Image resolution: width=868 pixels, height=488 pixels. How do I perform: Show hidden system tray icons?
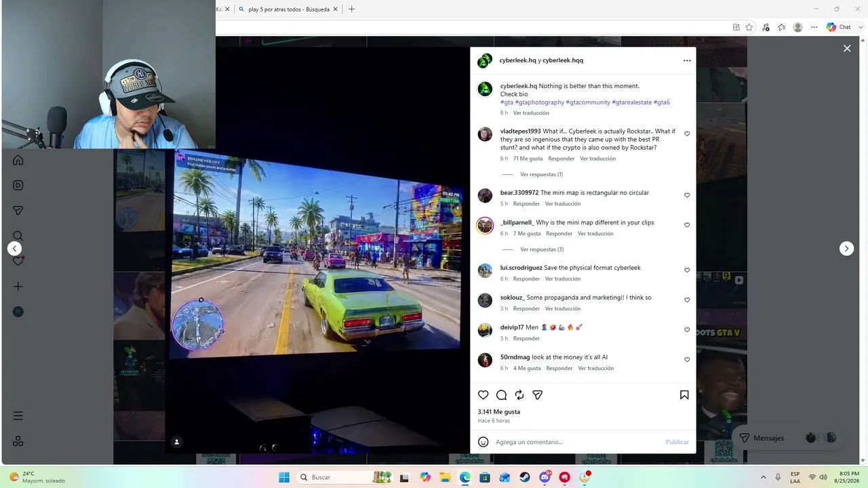click(x=764, y=477)
